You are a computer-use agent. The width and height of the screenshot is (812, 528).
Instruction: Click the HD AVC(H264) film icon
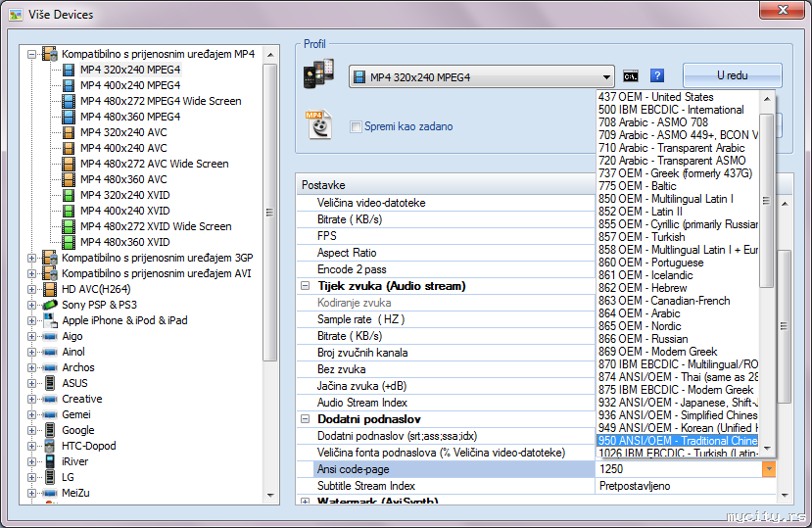coord(50,289)
